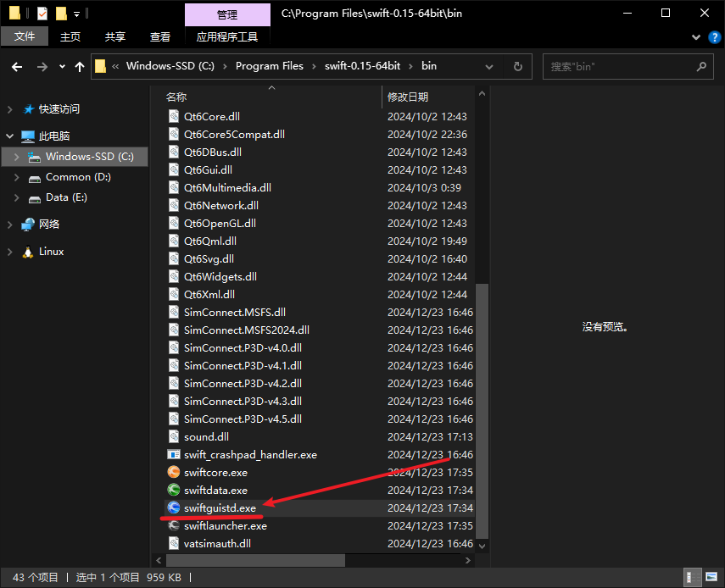Select the Qt6Core5Compat.dll file name
The image size is (725, 588).
(234, 135)
